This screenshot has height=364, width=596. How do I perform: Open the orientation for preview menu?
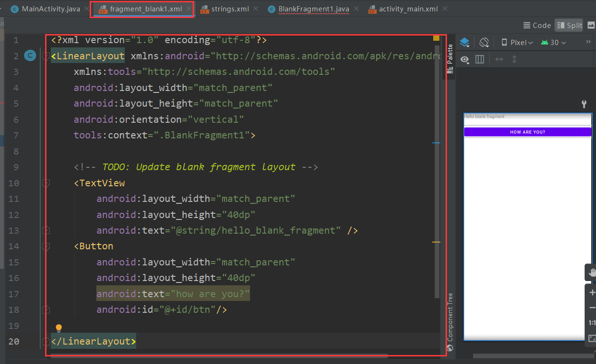pos(484,43)
